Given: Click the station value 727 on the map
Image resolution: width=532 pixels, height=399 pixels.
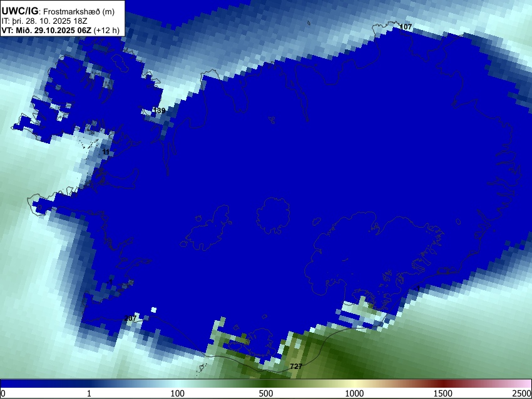Looking at the screenshot, I should coord(296,366).
